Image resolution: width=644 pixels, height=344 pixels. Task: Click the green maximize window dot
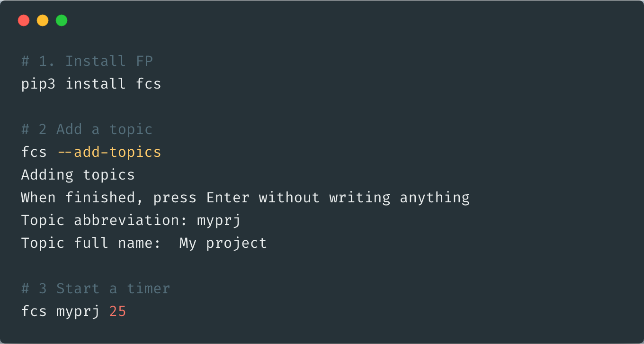click(62, 20)
